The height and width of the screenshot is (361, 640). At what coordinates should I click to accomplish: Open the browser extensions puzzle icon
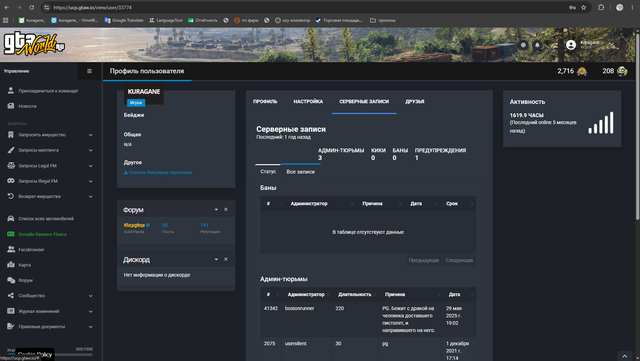pos(601,7)
